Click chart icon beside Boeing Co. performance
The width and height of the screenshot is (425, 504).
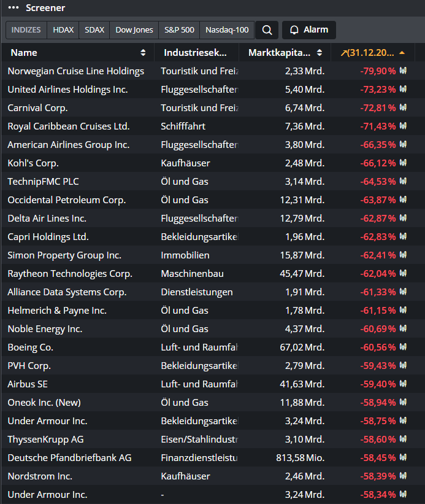pyautogui.click(x=403, y=347)
